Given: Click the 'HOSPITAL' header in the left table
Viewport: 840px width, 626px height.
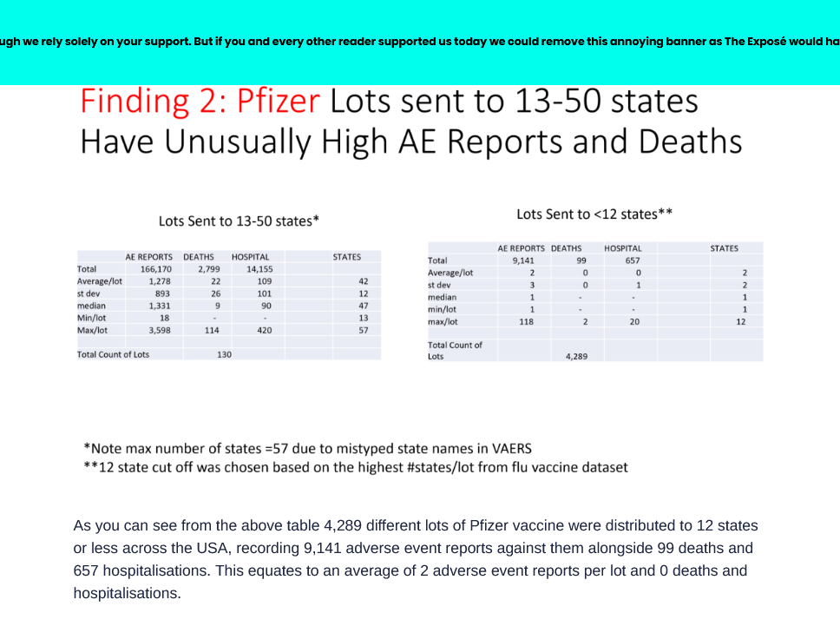Looking at the screenshot, I should (x=250, y=257).
